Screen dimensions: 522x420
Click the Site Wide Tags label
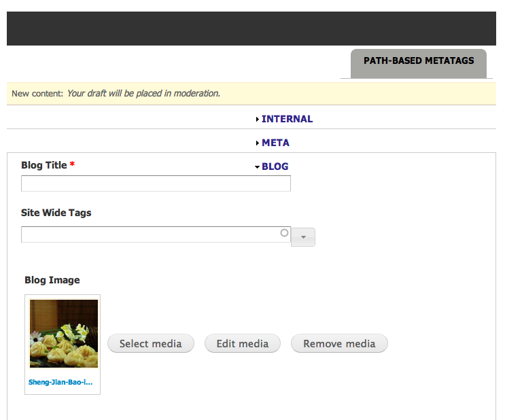(x=56, y=213)
